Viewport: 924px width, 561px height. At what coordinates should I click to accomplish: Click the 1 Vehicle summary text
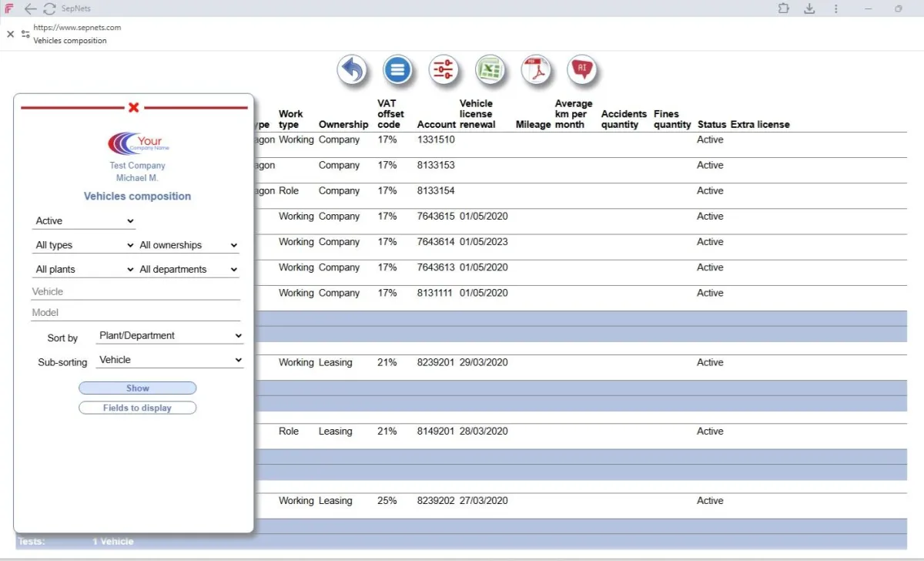pyautogui.click(x=113, y=542)
